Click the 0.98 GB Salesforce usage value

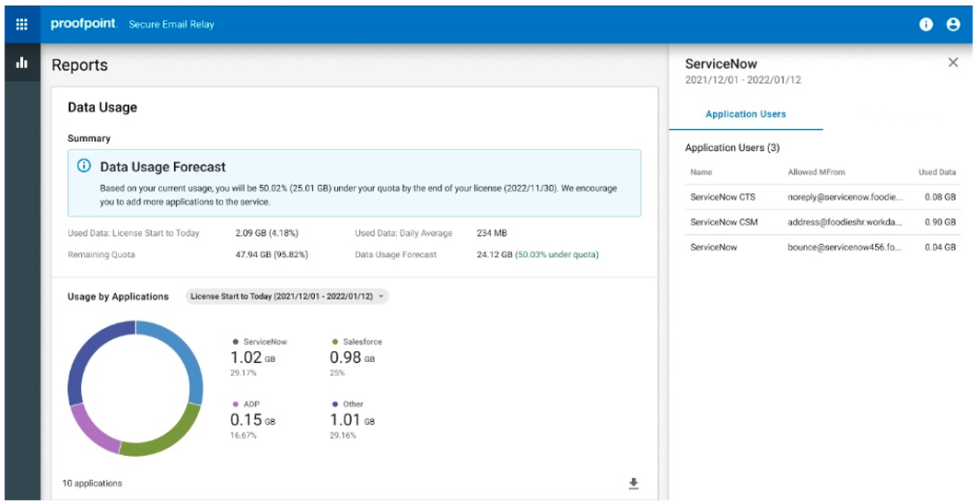pyautogui.click(x=353, y=357)
